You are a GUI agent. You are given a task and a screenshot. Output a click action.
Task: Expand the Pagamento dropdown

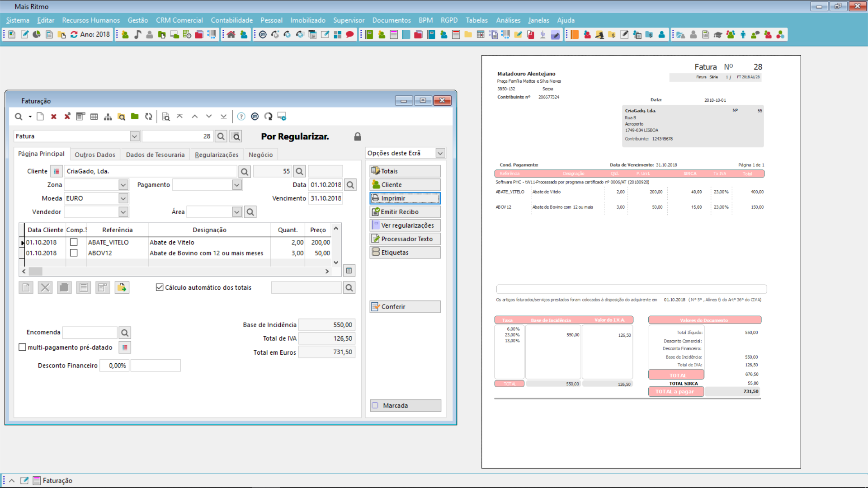point(237,185)
